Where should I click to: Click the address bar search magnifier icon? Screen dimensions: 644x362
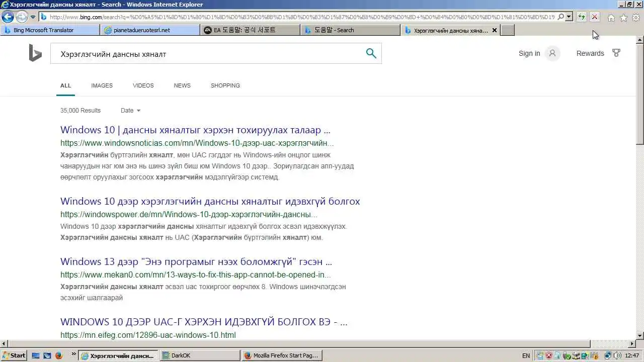click(x=560, y=17)
